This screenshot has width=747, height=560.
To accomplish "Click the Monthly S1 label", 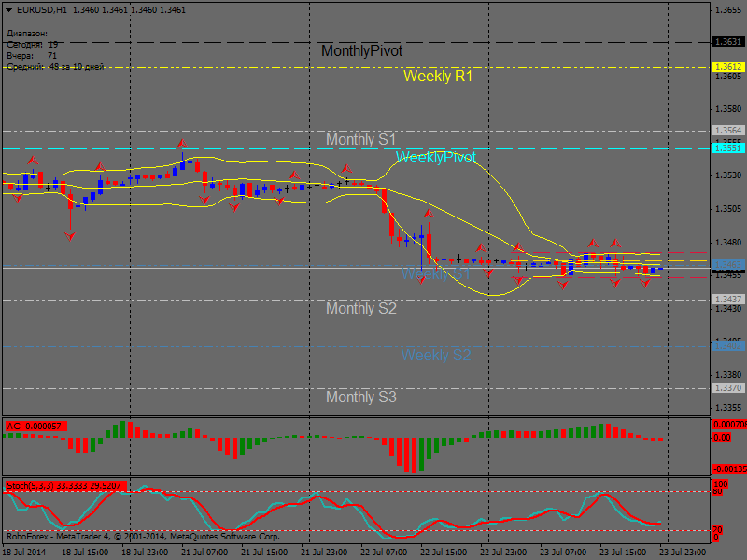I will (x=361, y=140).
